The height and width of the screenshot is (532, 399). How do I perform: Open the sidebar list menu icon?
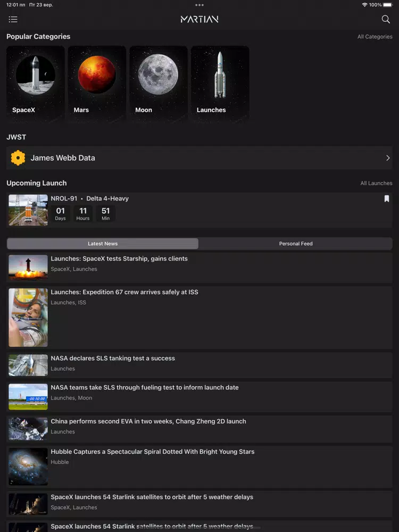coord(13,19)
